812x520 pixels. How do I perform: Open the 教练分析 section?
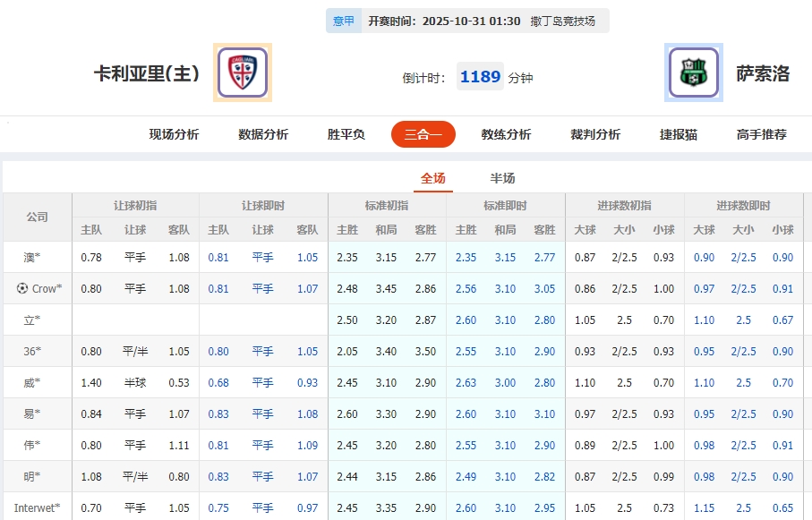click(505, 134)
